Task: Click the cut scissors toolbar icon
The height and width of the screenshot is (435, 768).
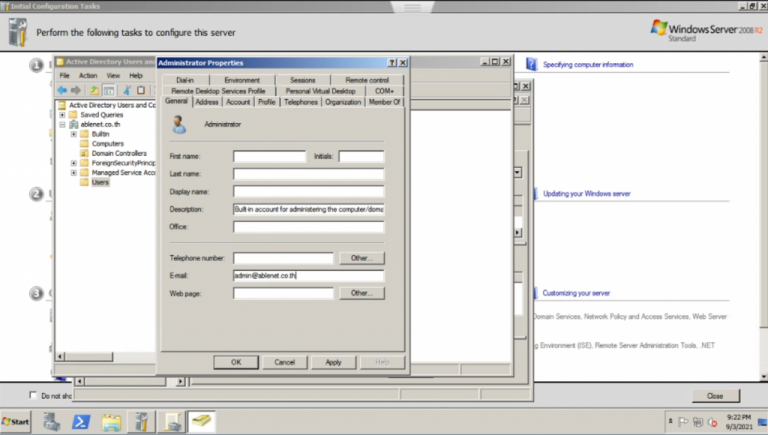Action: tap(127, 90)
